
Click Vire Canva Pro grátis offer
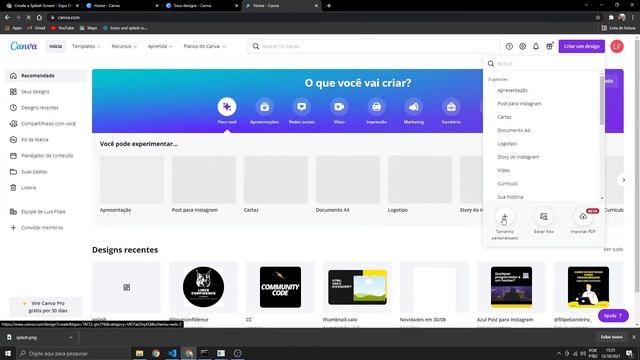[x=46, y=307]
